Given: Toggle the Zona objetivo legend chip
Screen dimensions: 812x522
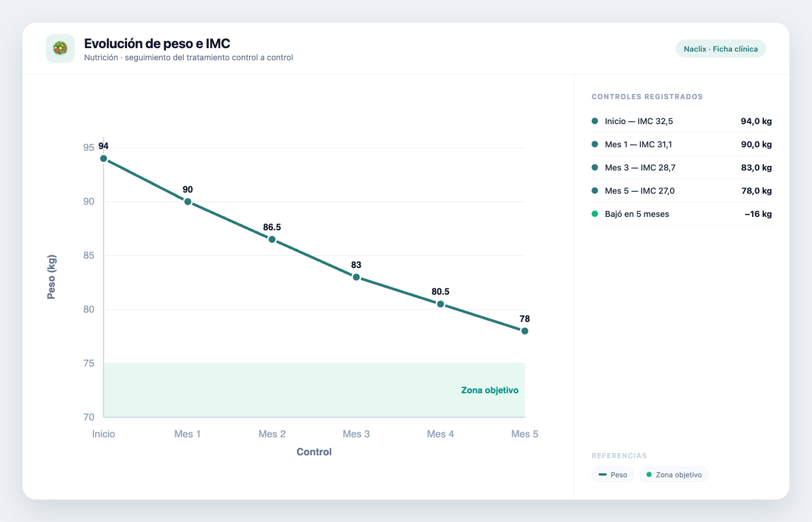Looking at the screenshot, I should point(674,474).
